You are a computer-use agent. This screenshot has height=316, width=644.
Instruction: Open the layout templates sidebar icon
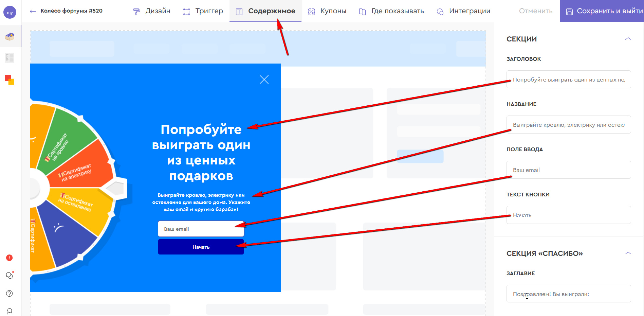tap(10, 58)
